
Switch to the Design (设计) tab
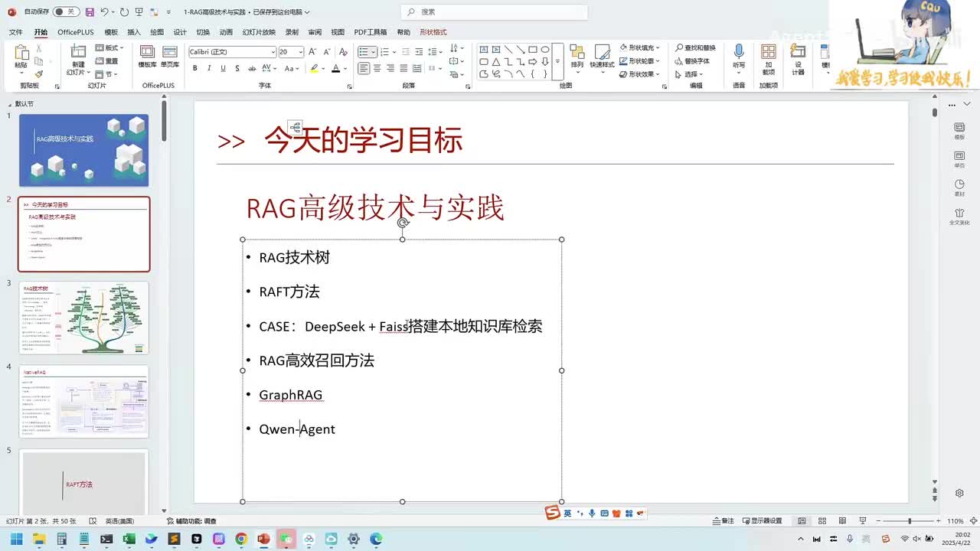click(x=180, y=32)
